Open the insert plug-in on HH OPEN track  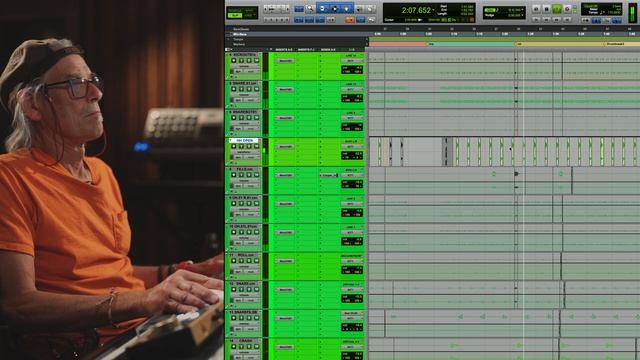285,147
